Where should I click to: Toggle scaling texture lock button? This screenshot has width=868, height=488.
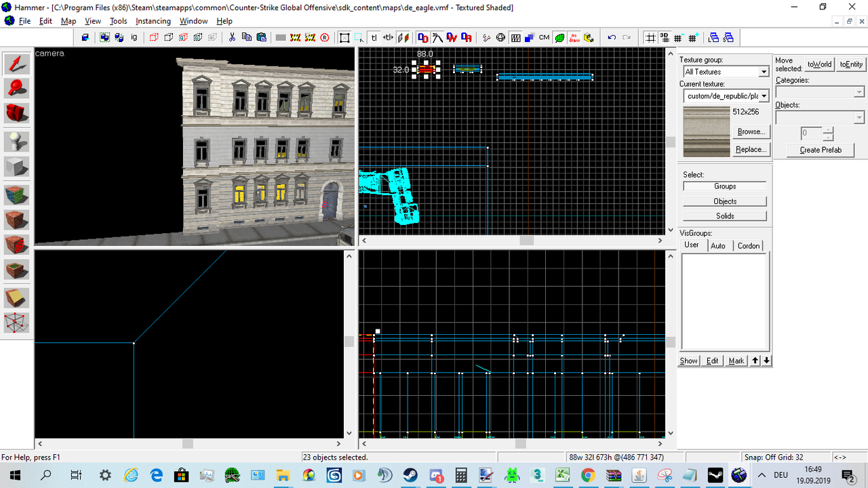[388, 37]
